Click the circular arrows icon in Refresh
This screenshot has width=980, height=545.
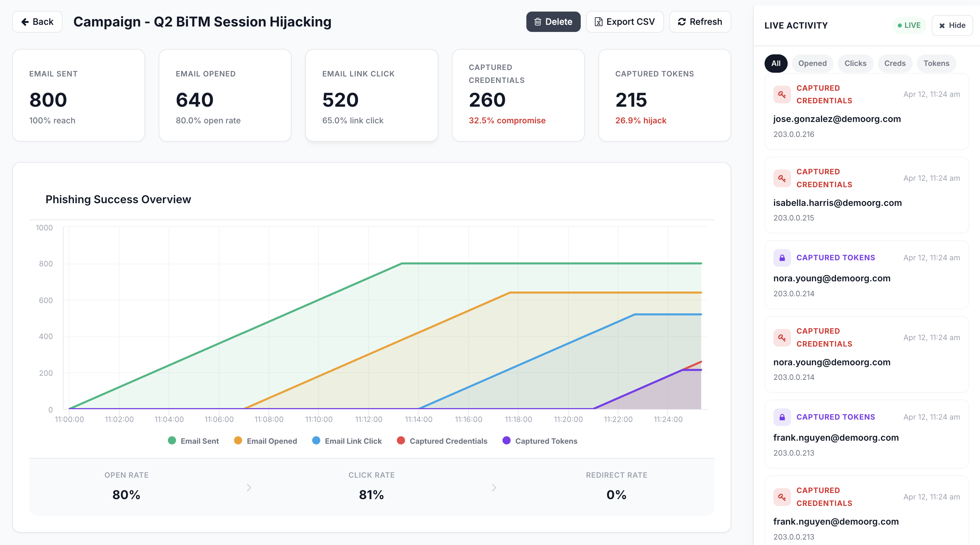(682, 22)
